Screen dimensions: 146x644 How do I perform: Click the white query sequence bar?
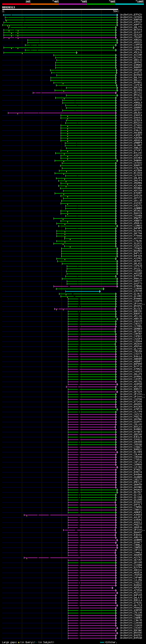pyautogui.click(x=60, y=9)
